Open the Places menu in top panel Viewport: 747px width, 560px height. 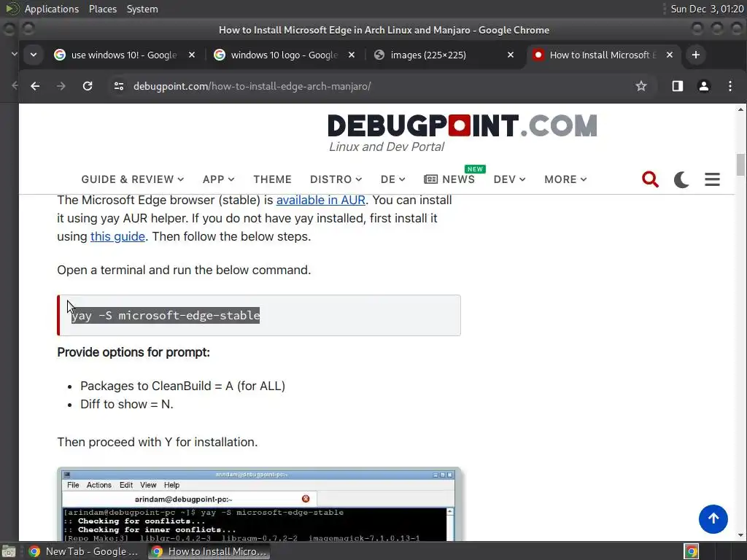point(103,9)
